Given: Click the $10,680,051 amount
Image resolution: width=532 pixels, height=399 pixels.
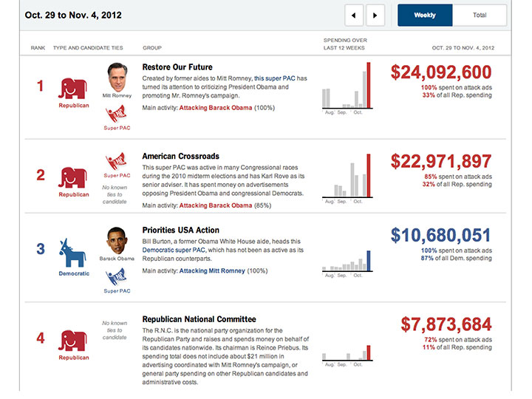Looking at the screenshot, I should coord(440,236).
